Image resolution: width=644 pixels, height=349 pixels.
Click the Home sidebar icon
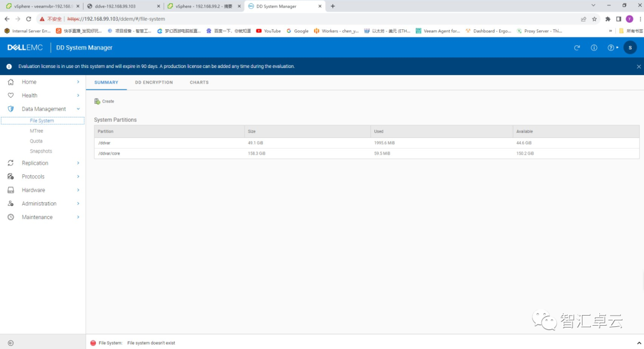11,82
